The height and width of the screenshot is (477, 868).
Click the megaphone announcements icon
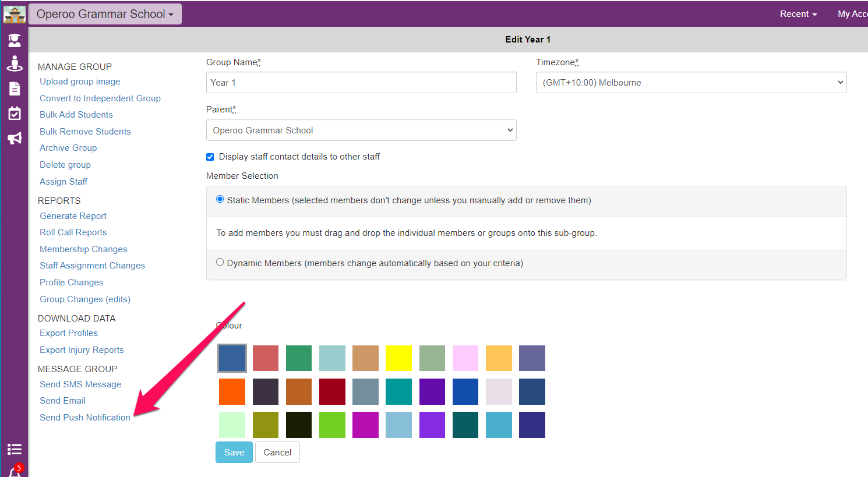pyautogui.click(x=14, y=138)
